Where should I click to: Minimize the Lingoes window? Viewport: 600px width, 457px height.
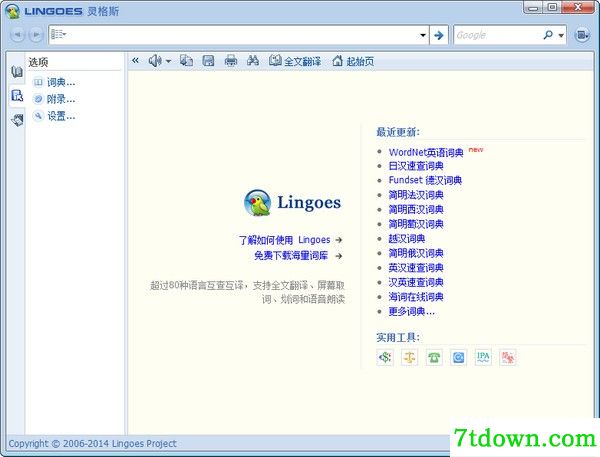coord(533,7)
